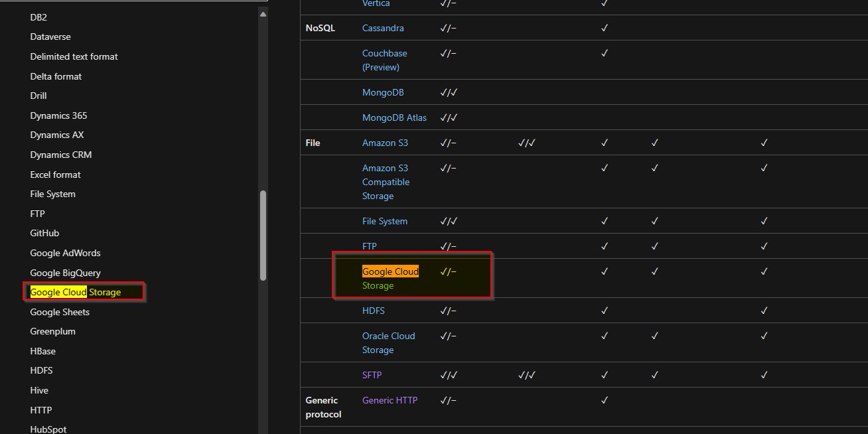Open HTTP sidebar entry
Viewport: 868px width, 434px height.
pos(41,410)
